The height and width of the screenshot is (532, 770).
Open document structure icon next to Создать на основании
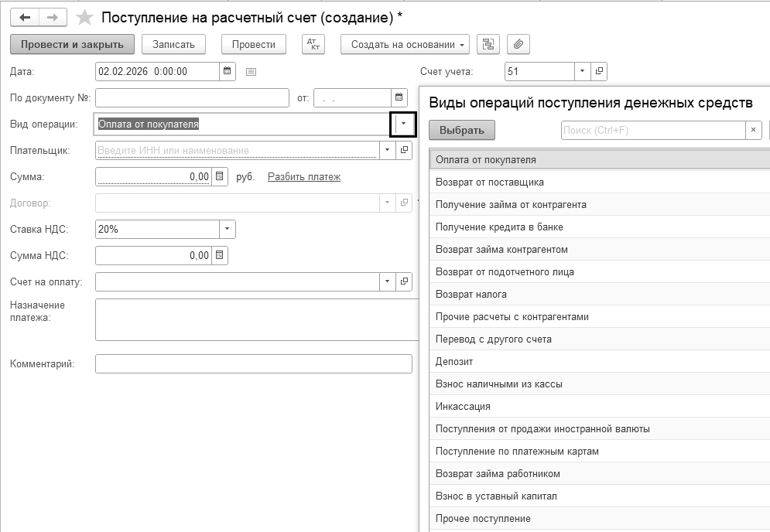(x=488, y=44)
